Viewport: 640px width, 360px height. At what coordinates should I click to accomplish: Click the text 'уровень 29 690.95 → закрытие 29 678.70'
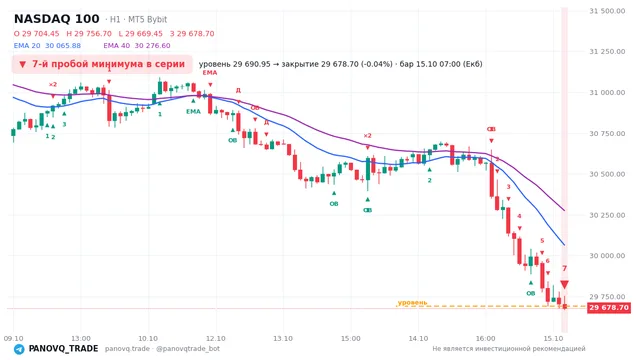[x=278, y=64]
